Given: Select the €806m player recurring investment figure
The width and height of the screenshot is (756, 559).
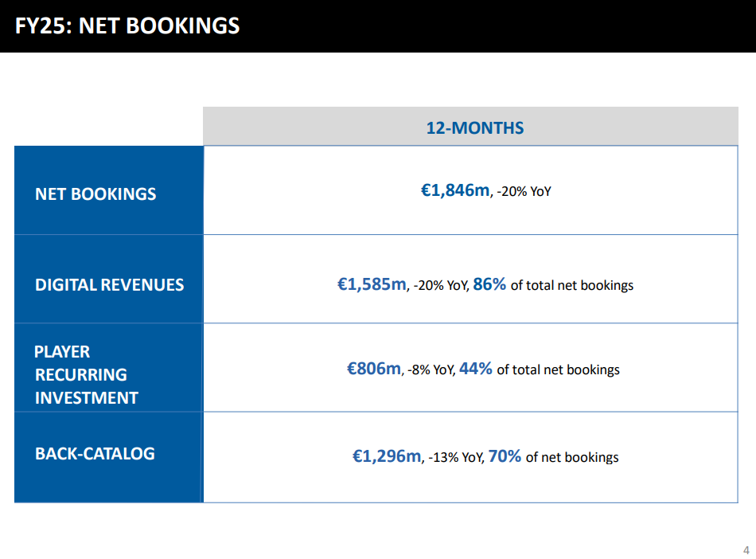Looking at the screenshot, I should [x=374, y=369].
